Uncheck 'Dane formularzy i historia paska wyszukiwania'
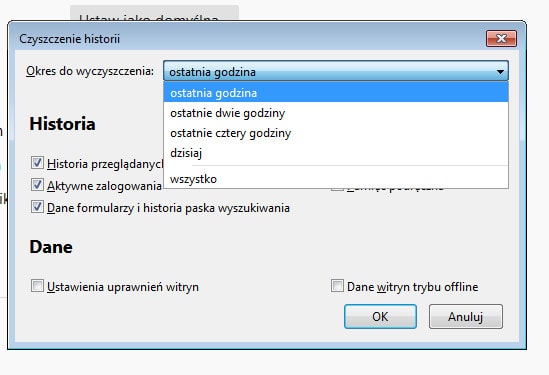 point(37,207)
